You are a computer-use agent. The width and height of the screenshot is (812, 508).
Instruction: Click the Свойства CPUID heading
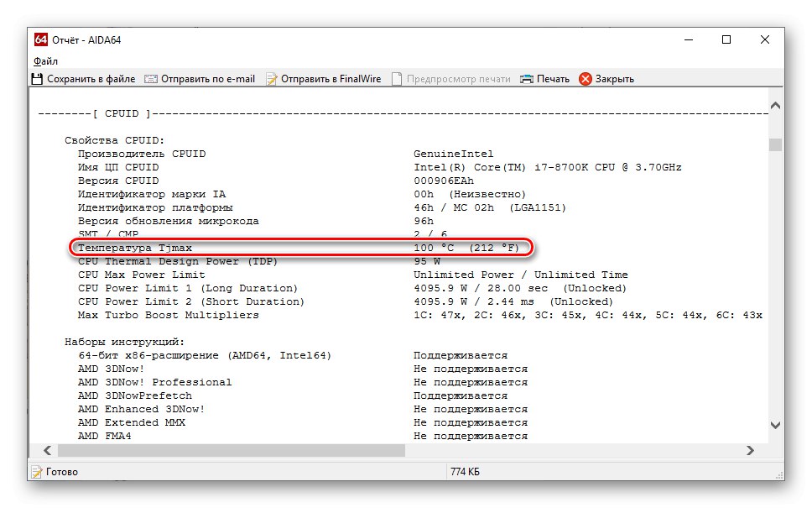(114, 140)
